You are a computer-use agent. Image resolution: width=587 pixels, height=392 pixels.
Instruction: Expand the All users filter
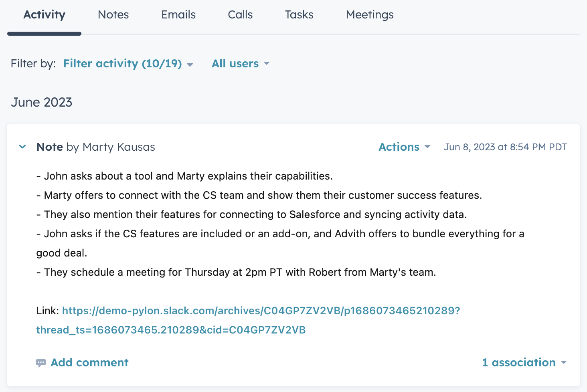(240, 64)
